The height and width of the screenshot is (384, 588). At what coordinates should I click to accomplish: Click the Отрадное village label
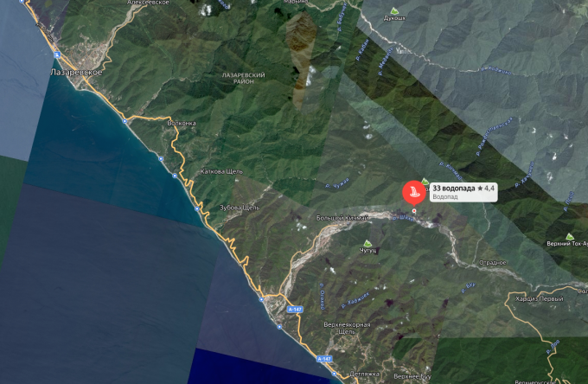click(492, 263)
